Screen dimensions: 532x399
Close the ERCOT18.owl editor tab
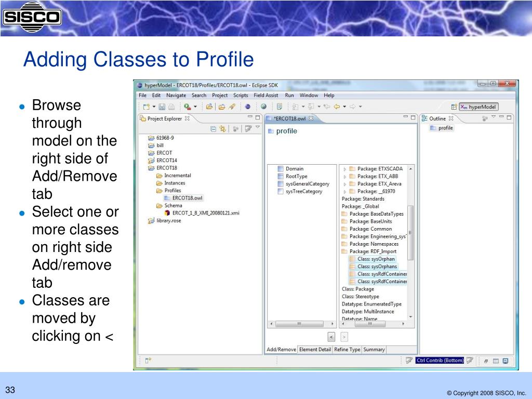[x=311, y=118]
